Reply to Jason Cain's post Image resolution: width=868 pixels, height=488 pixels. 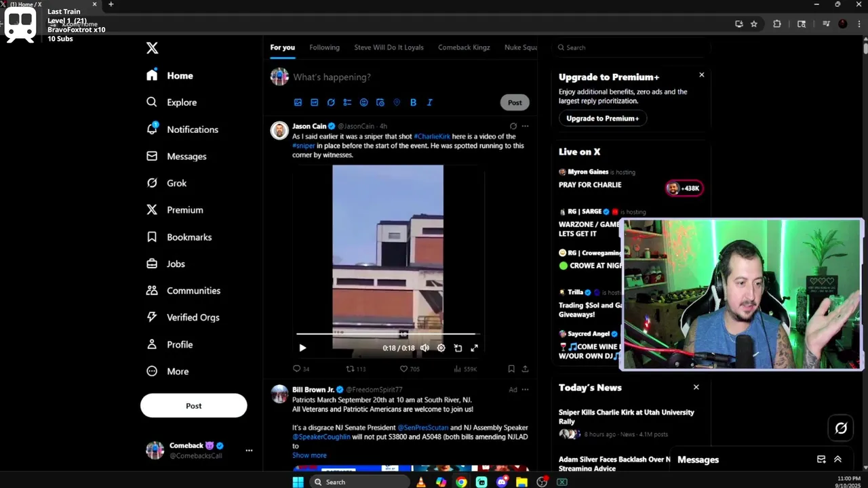click(300, 369)
